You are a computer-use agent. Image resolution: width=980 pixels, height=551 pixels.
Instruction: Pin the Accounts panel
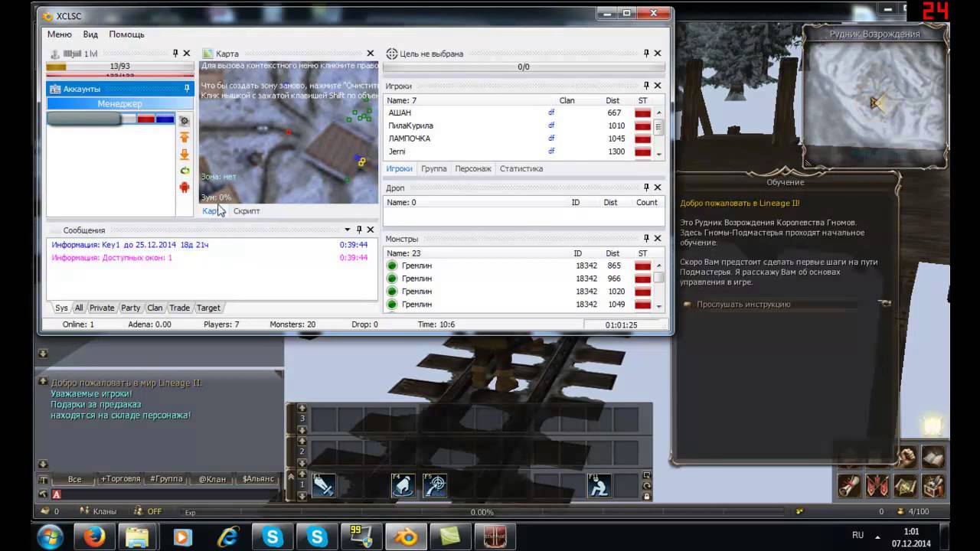pyautogui.click(x=187, y=89)
